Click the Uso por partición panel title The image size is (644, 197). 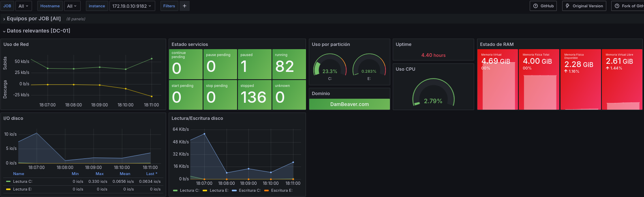[x=331, y=44]
